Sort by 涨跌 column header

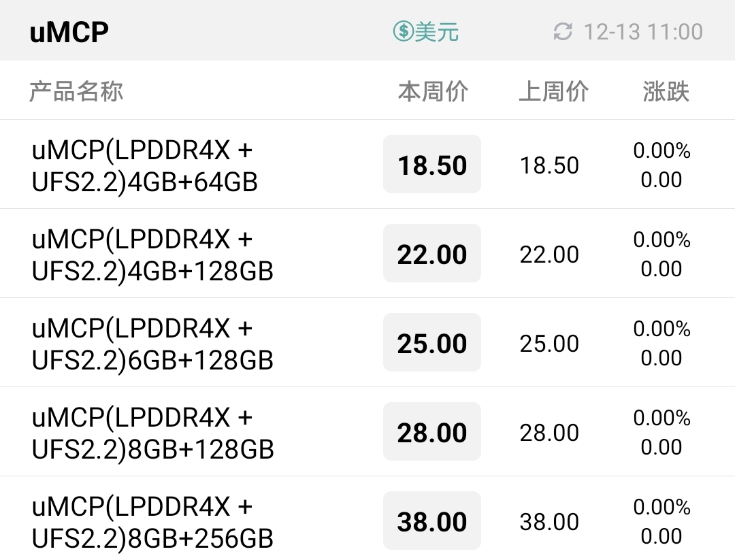[666, 91]
